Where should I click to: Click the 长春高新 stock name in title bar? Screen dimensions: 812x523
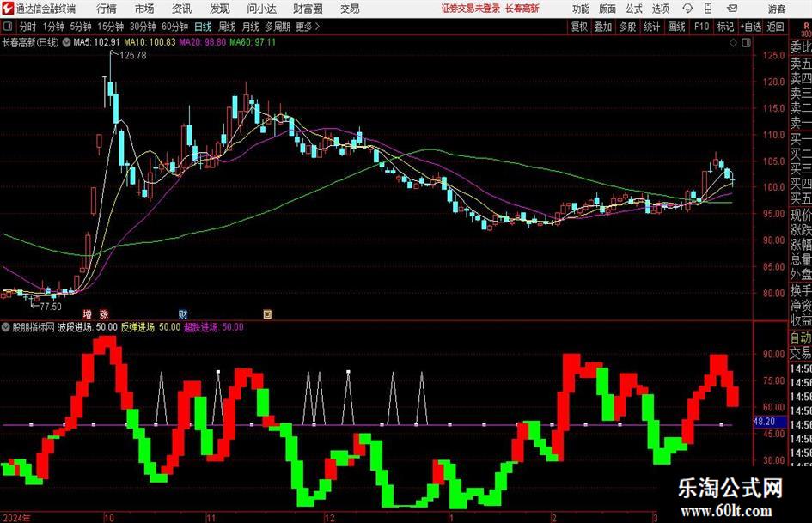522,9
